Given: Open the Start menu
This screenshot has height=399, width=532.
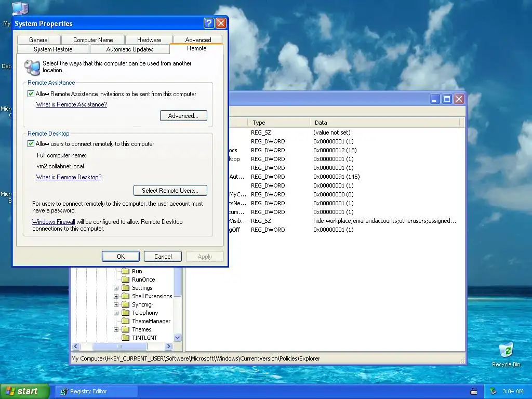Looking at the screenshot, I should tap(25, 391).
